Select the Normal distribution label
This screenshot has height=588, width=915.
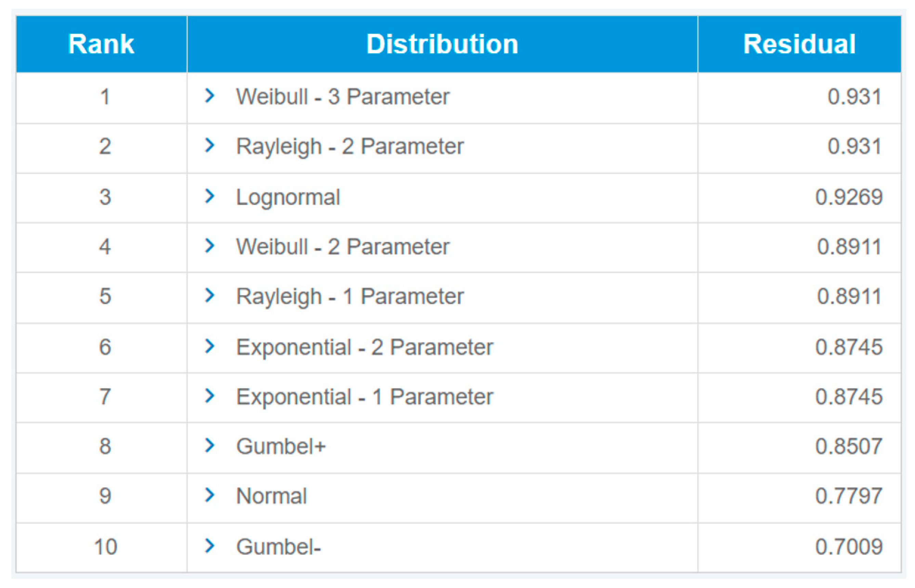click(x=271, y=496)
